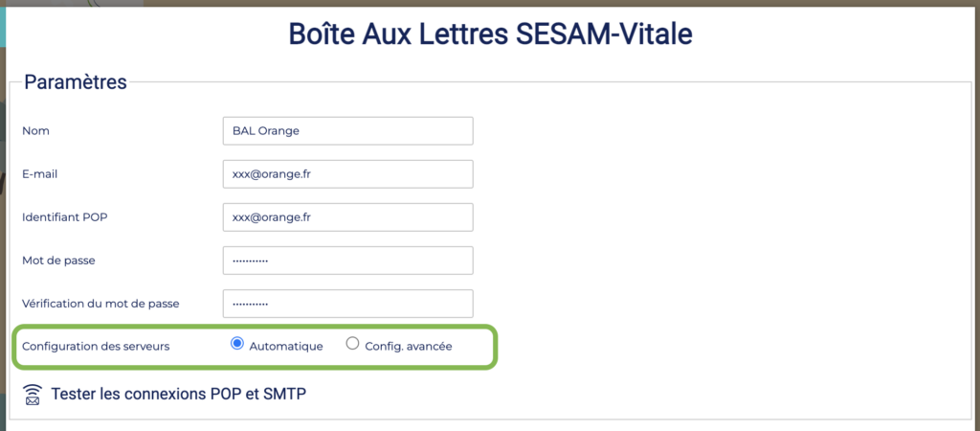Focus the E-mail input field
The height and width of the screenshot is (431, 980).
click(347, 174)
